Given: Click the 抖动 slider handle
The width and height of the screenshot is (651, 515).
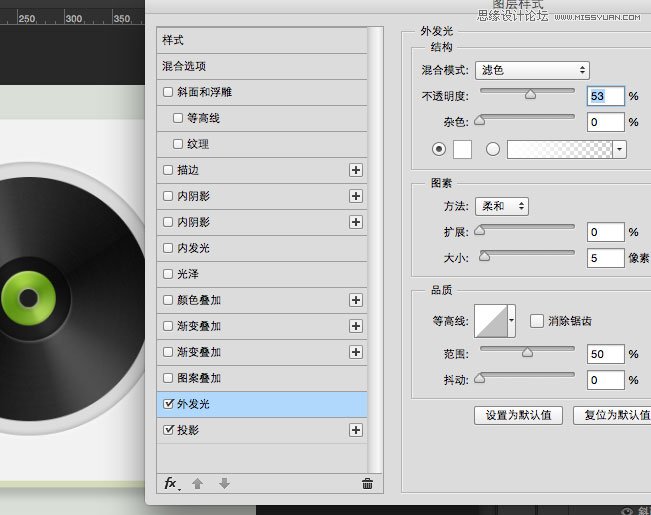Looking at the screenshot, I should coord(480,378).
